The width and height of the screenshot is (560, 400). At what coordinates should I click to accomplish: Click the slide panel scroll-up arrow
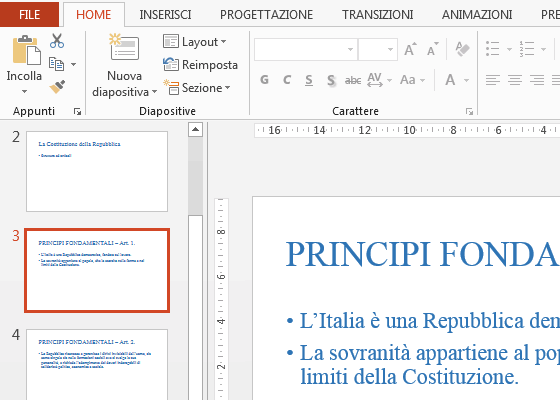195,130
